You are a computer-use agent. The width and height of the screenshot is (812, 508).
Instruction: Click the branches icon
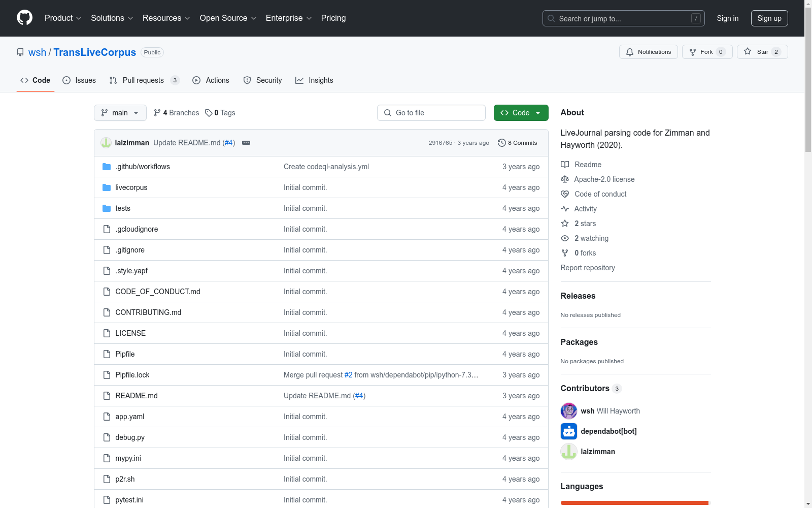click(x=157, y=113)
